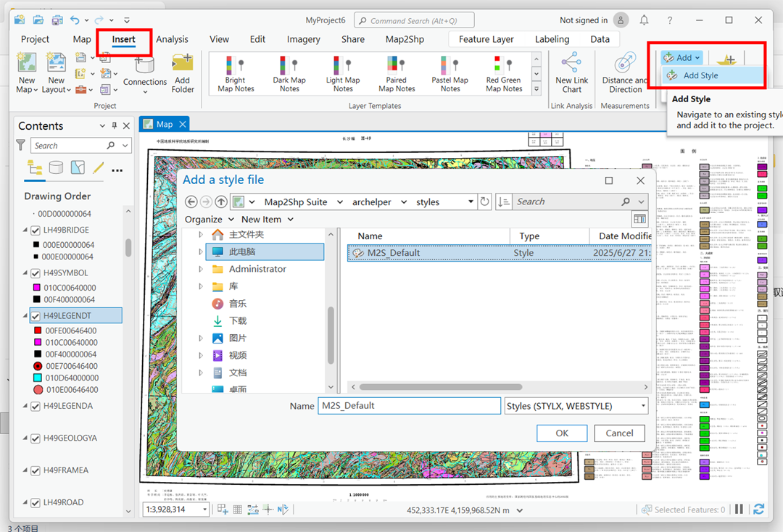Switch to the Analysis ribbon tab
783x532 pixels.
(172, 39)
